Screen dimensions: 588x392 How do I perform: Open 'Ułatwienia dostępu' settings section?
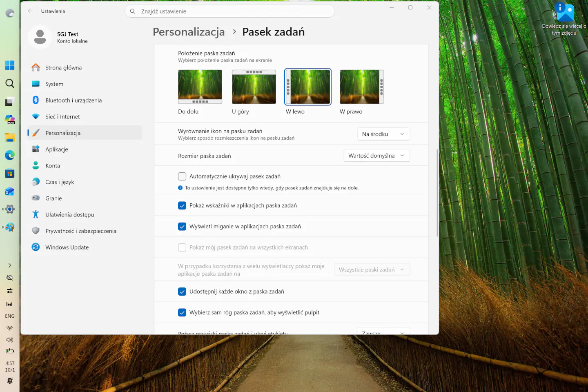tap(85, 215)
